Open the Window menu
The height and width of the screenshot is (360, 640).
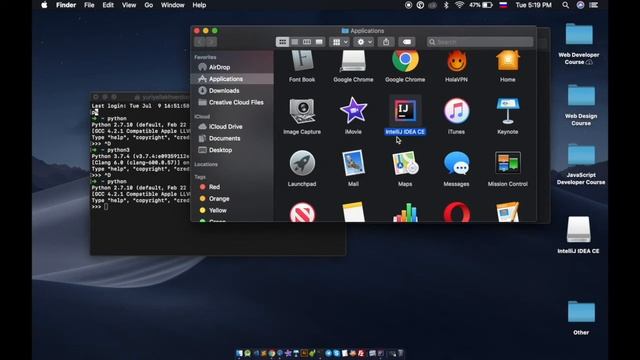172,5
